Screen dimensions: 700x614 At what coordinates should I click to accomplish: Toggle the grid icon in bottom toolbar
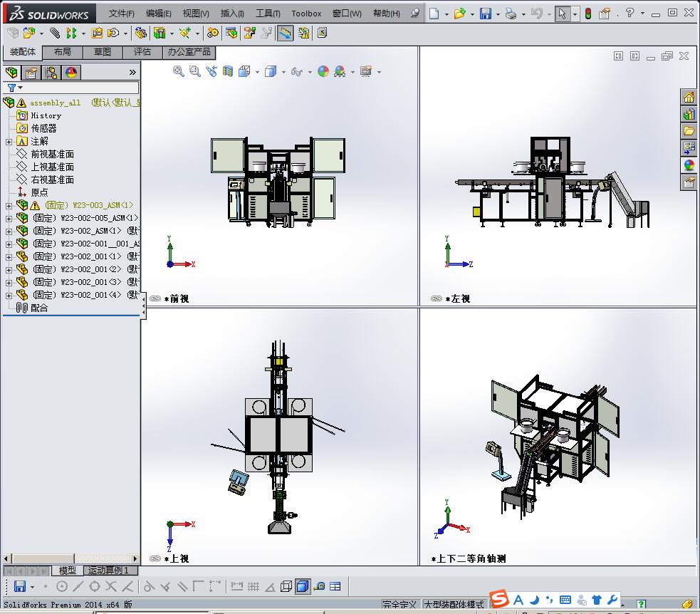pyautogui.click(x=254, y=586)
